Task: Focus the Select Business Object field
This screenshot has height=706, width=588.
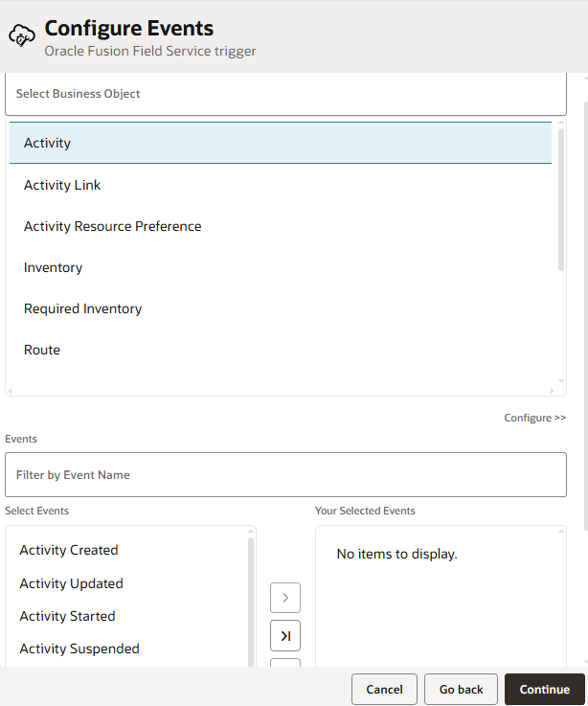Action: coord(285,94)
